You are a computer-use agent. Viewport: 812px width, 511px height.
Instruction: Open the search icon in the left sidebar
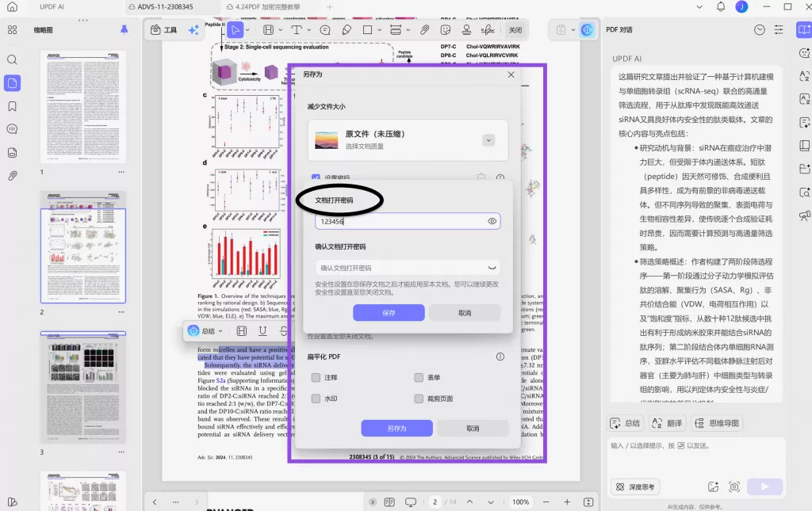pyautogui.click(x=12, y=59)
